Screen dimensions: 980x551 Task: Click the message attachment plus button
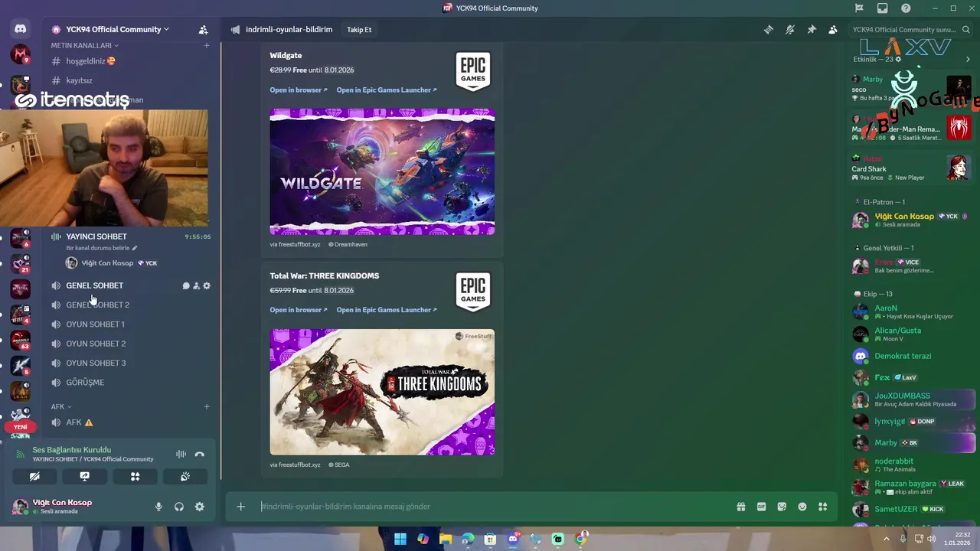tap(240, 507)
